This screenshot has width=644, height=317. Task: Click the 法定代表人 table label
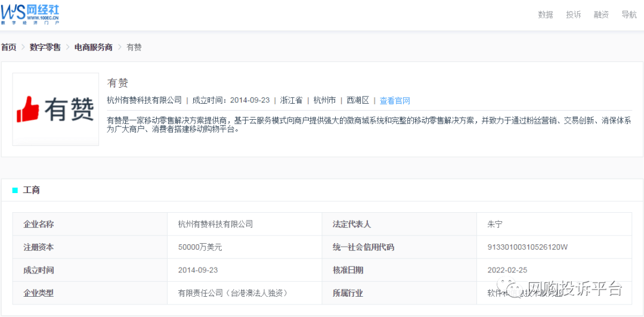pyautogui.click(x=352, y=224)
